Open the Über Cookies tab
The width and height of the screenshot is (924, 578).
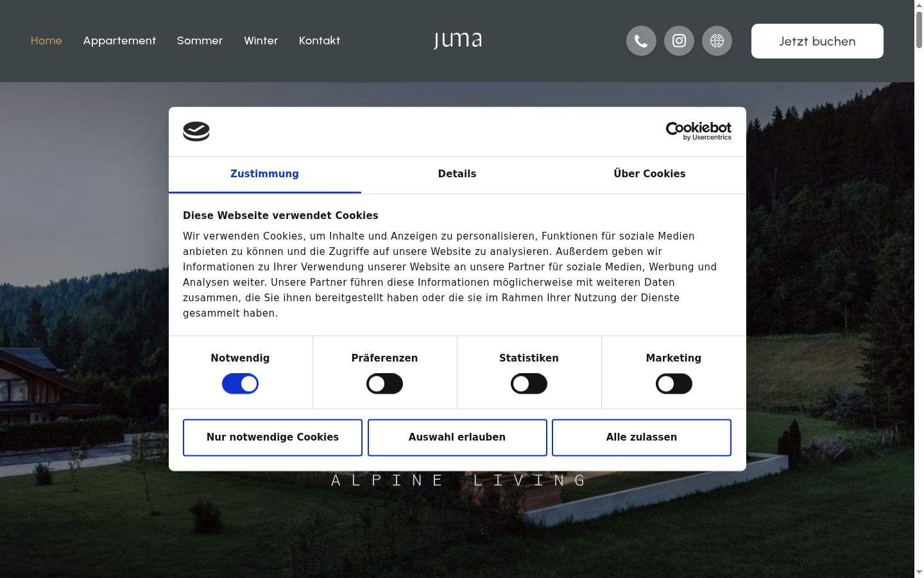(x=649, y=174)
